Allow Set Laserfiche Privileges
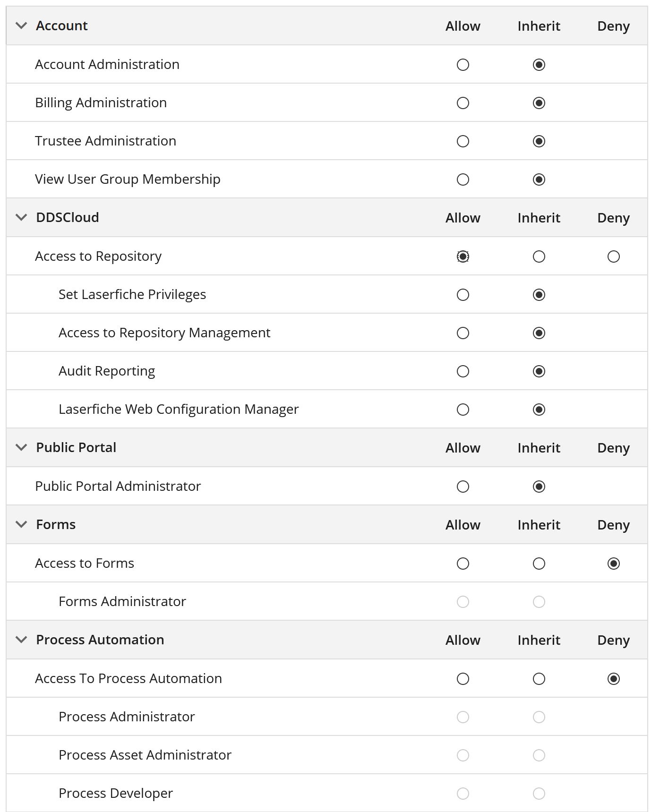660x812 pixels. [463, 295]
